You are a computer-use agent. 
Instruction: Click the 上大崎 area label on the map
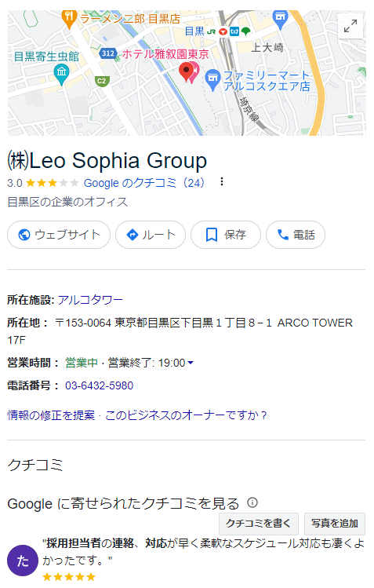click(267, 48)
